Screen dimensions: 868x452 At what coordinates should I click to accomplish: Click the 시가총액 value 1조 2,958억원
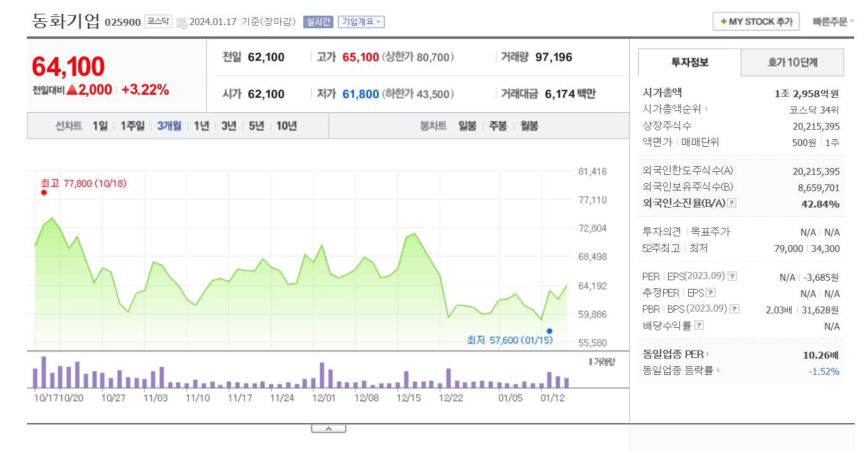coord(807,93)
